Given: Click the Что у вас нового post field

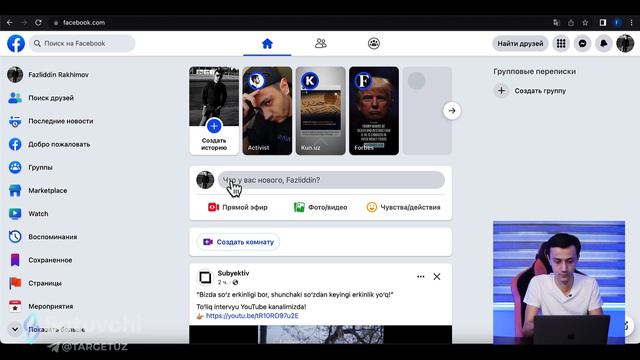Looking at the screenshot, I should click(331, 180).
